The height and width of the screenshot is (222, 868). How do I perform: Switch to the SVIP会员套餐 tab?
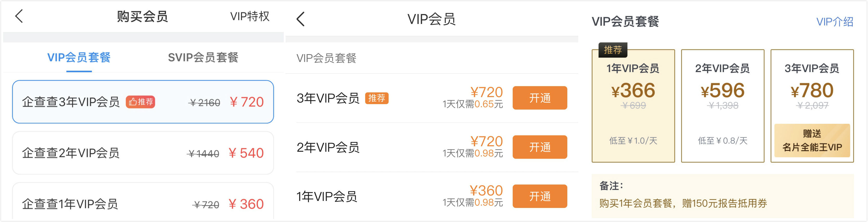[203, 57]
